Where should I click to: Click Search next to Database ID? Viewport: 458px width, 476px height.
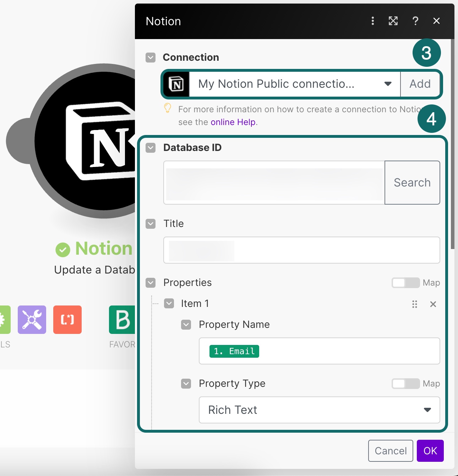412,182
